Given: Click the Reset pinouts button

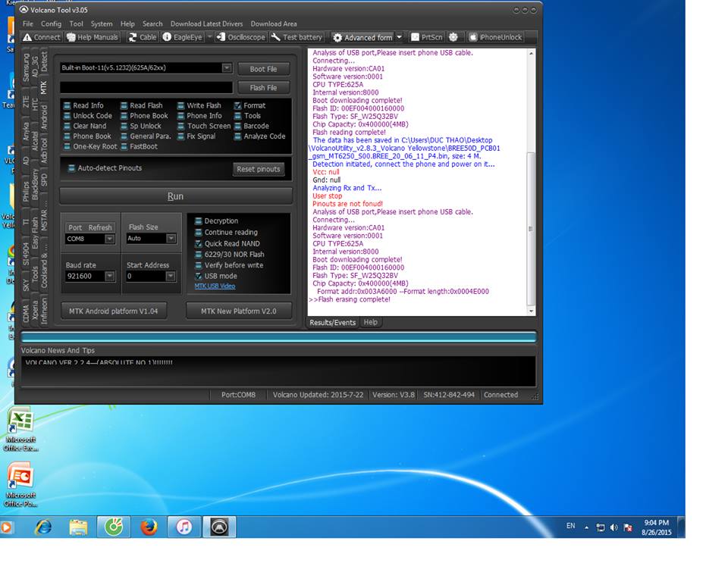Looking at the screenshot, I should pyautogui.click(x=258, y=169).
